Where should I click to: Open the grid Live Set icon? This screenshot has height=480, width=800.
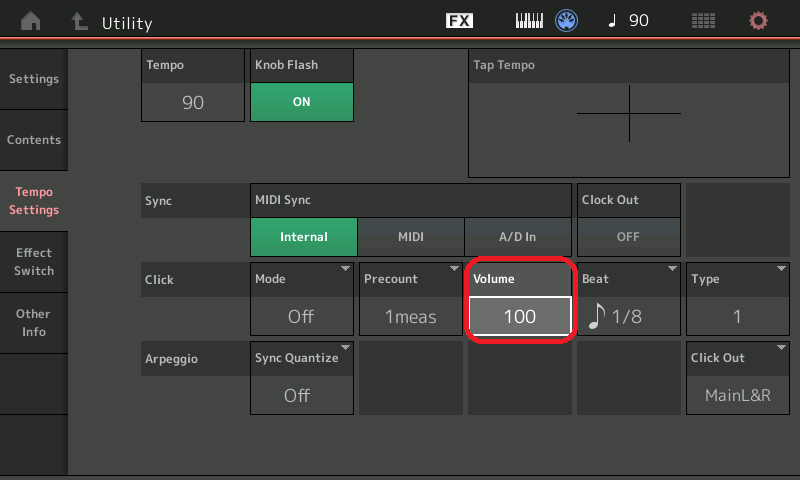704,21
